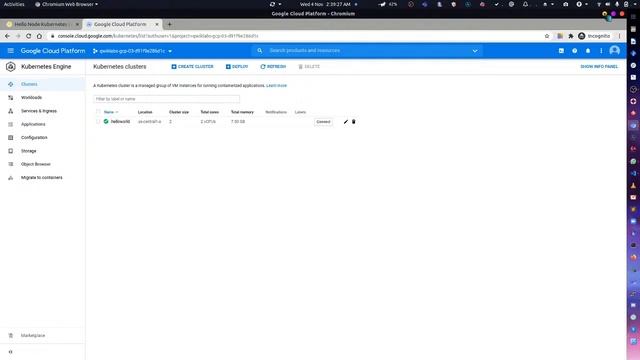Bookmark the page with the star icon
Image resolution: width=640 pixels, height=360 pixels.
click(x=547, y=36)
